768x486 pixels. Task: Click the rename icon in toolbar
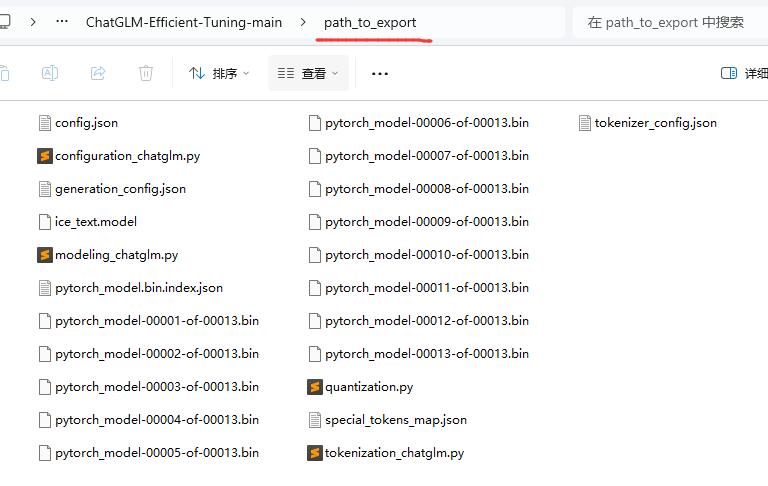click(50, 73)
